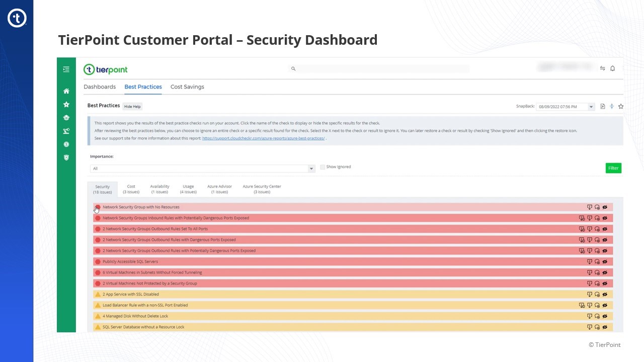Image resolution: width=644 pixels, height=362 pixels.
Task: Open the SnapBack date dropdown
Action: coord(566,107)
